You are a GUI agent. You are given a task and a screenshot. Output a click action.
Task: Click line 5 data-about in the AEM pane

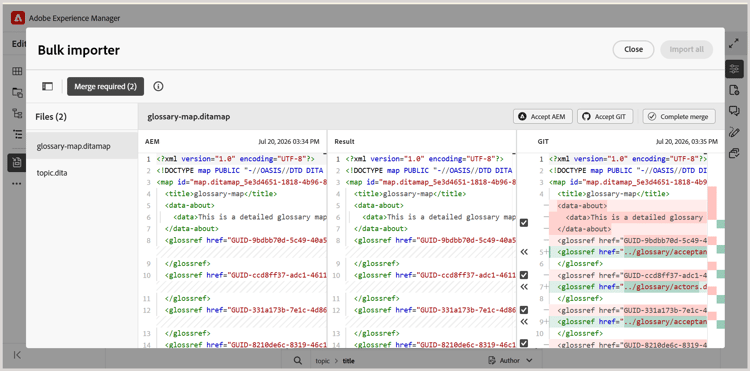190,206
